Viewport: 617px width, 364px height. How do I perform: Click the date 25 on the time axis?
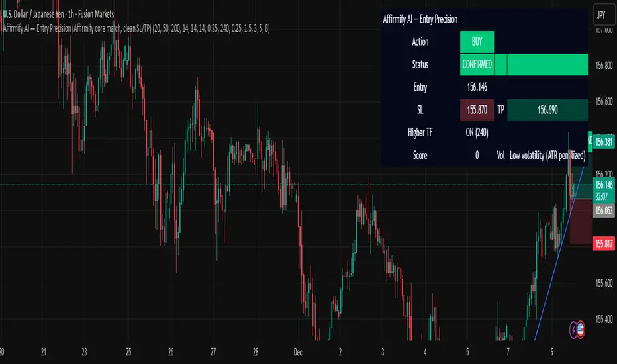[x=128, y=352]
